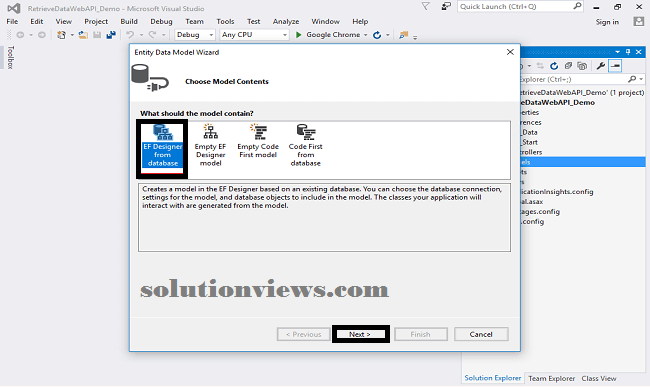Click the notifications filter flag icon
The image size is (650, 387).
(x=425, y=6)
